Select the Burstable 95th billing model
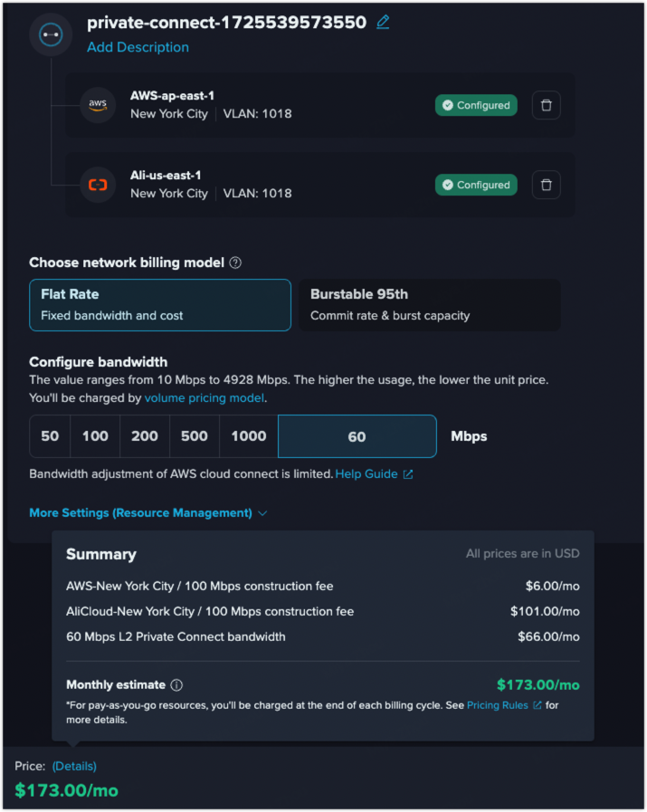Viewport: 647px width, 812px height. pos(430,305)
